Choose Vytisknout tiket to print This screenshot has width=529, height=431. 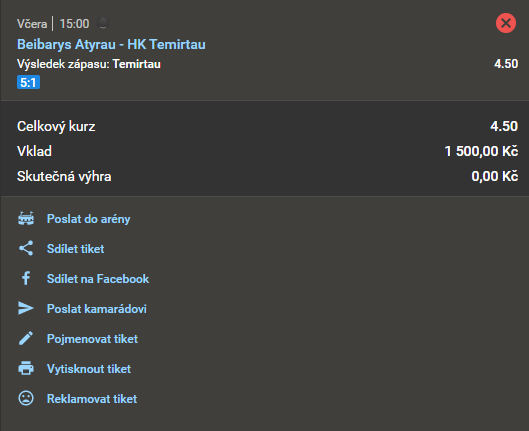pos(89,369)
